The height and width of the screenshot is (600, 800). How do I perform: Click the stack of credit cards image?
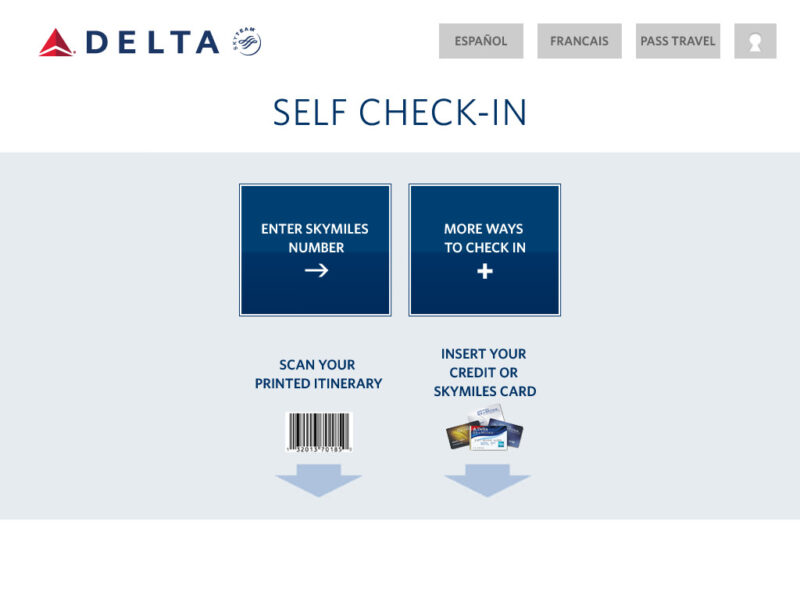[485, 428]
